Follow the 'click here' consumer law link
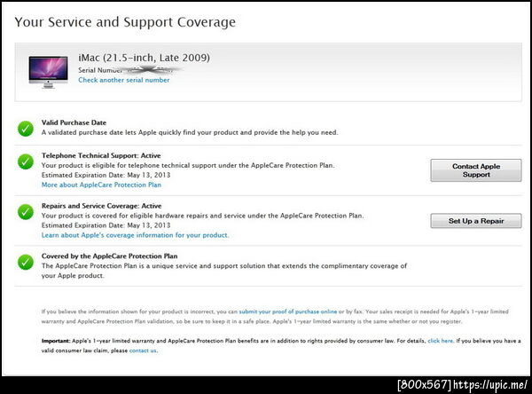Screen dimensions: 532x394 (x=441, y=341)
